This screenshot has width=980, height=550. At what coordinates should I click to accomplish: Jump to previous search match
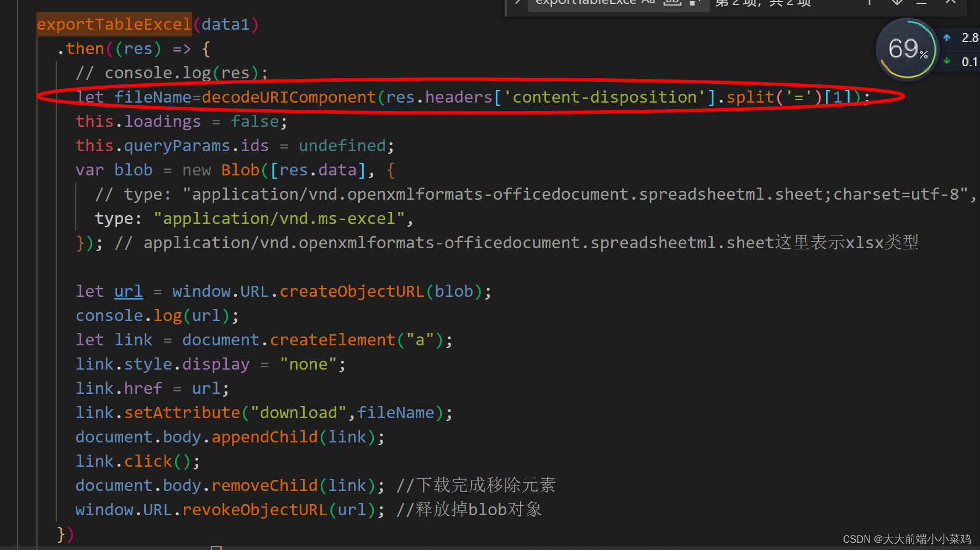[868, 3]
